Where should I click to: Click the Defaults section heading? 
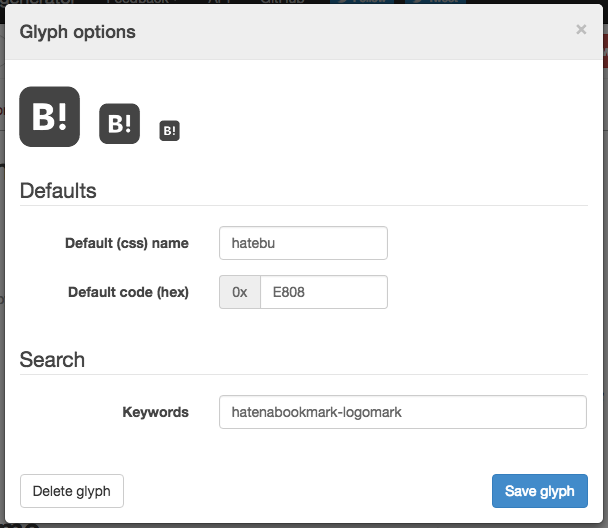point(58,190)
